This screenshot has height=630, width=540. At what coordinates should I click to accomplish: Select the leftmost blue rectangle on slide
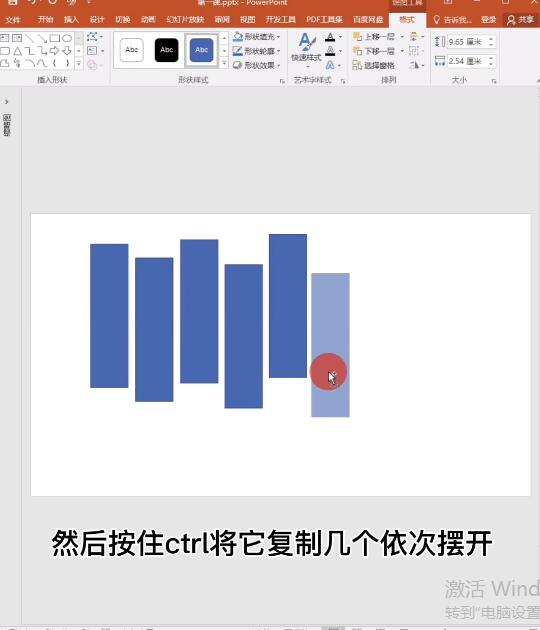click(x=109, y=316)
